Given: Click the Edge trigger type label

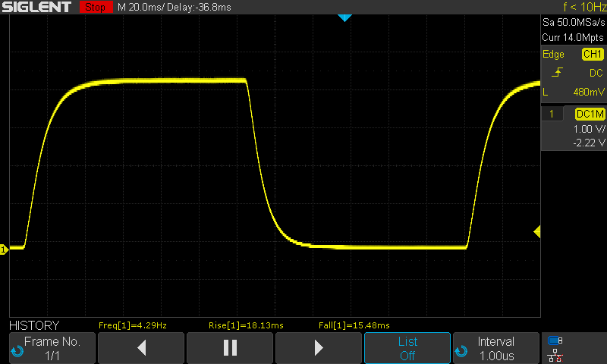Looking at the screenshot, I should pyautogui.click(x=553, y=55).
